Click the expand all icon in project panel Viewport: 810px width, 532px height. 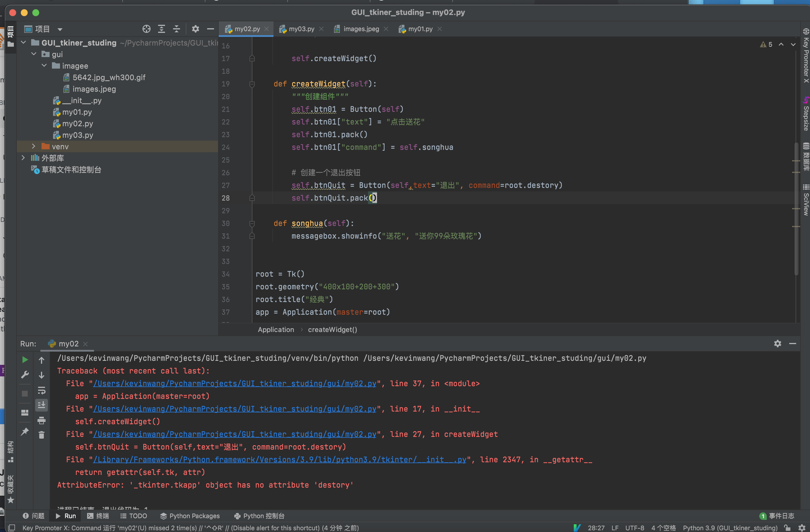tap(161, 29)
